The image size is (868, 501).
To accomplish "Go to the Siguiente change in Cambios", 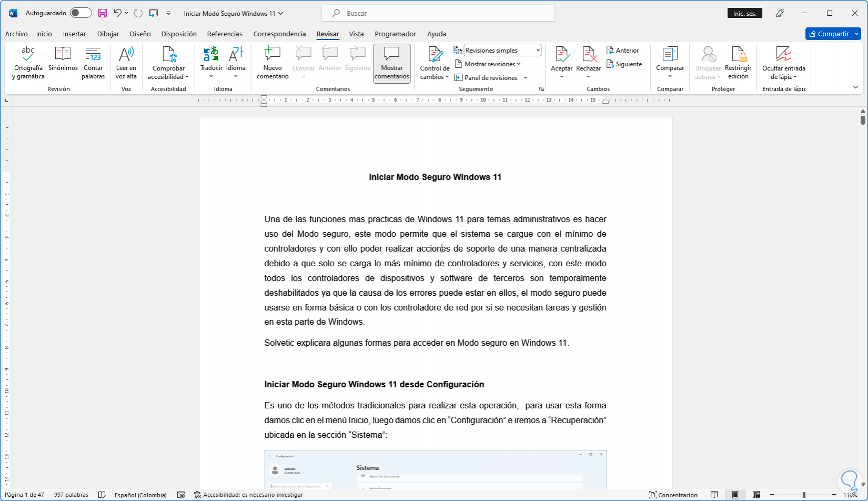I will (x=624, y=64).
